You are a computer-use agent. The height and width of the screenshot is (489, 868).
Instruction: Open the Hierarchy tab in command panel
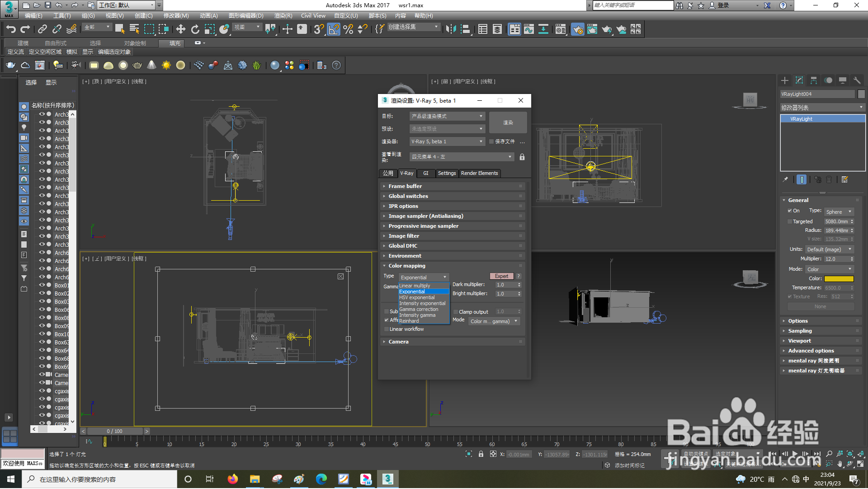pos(814,80)
